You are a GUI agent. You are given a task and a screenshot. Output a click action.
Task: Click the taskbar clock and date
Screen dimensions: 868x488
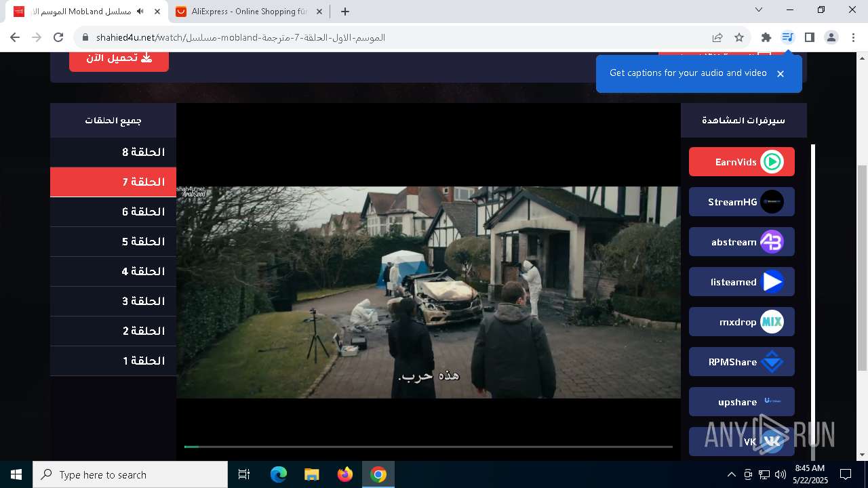tap(810, 474)
